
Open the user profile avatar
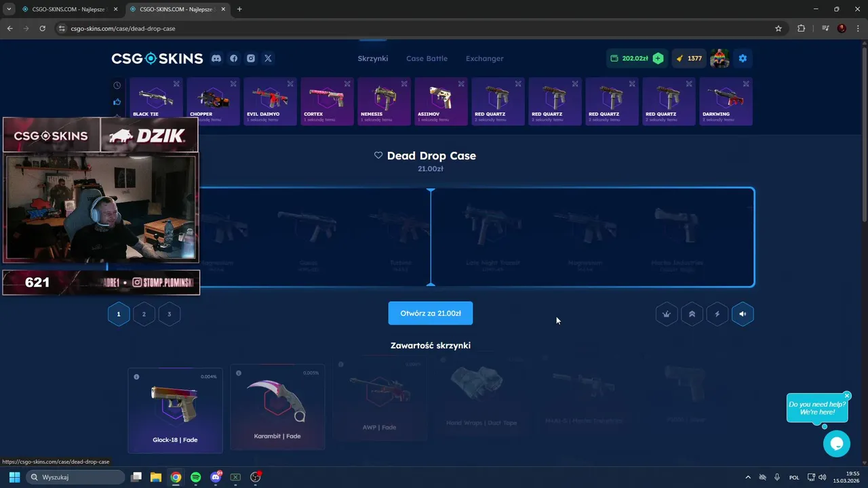click(719, 58)
